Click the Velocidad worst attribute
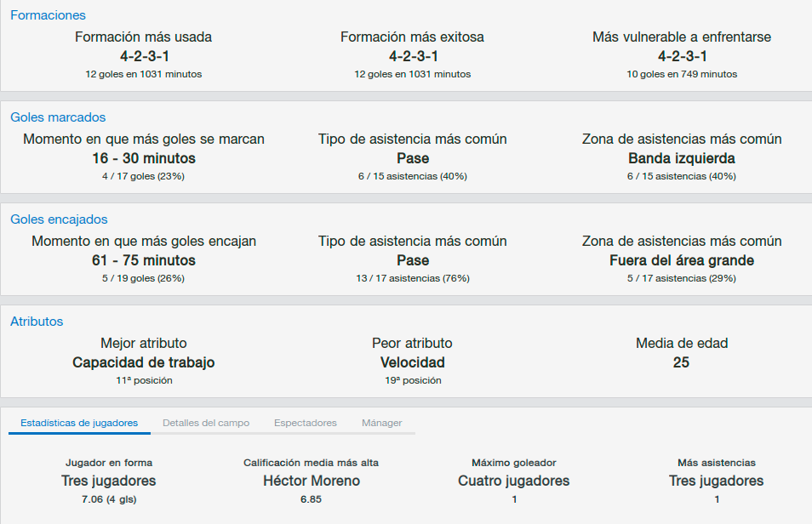This screenshot has width=812, height=524. [x=413, y=362]
